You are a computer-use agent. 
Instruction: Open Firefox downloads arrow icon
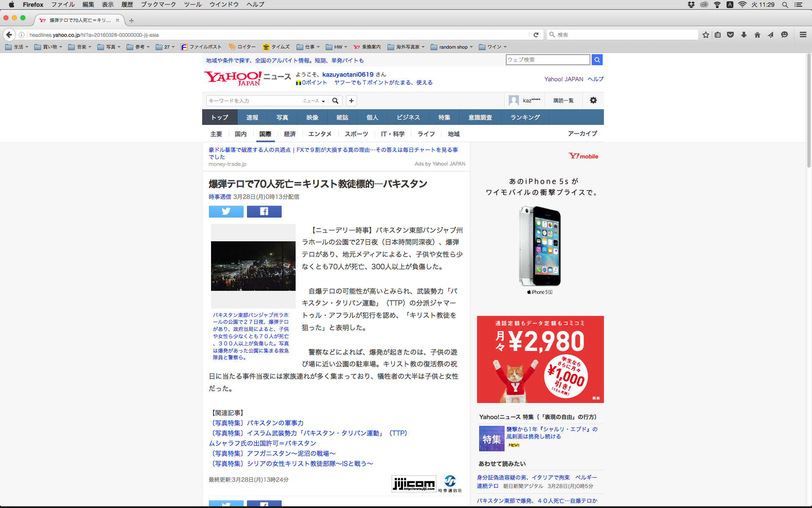743,35
